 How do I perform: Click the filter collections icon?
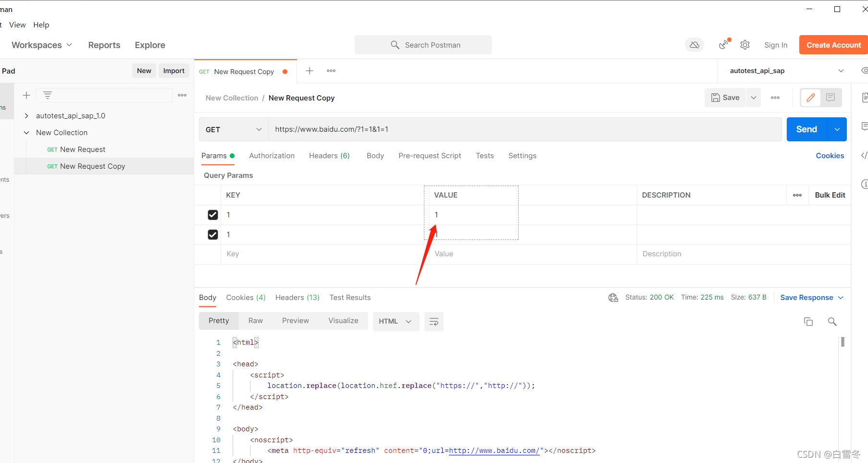(x=47, y=95)
